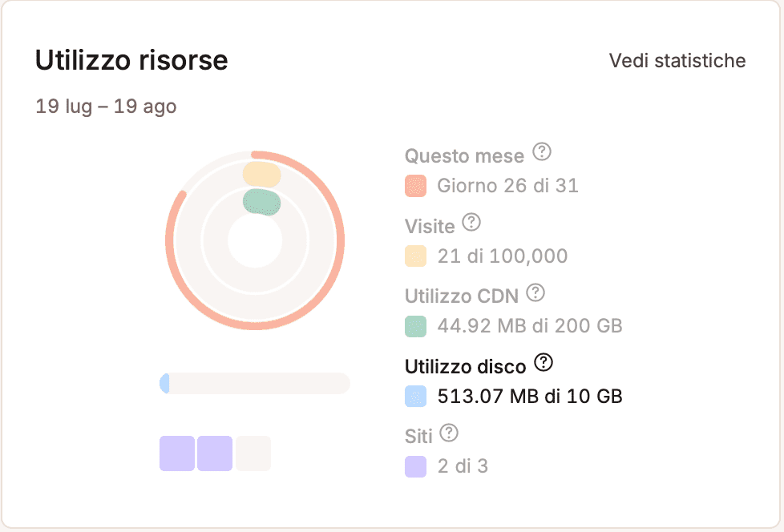Select the green Utilizzo CDN swatch
Image resolution: width=784 pixels, height=532 pixels.
click(x=415, y=326)
